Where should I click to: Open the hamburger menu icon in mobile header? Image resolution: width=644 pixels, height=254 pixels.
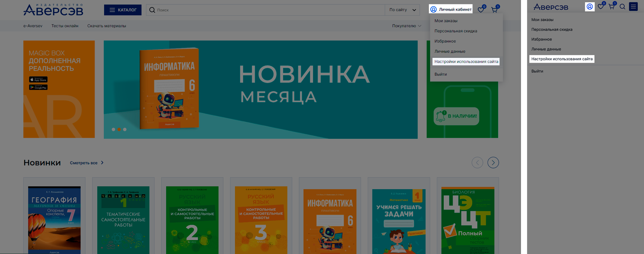coord(633,7)
